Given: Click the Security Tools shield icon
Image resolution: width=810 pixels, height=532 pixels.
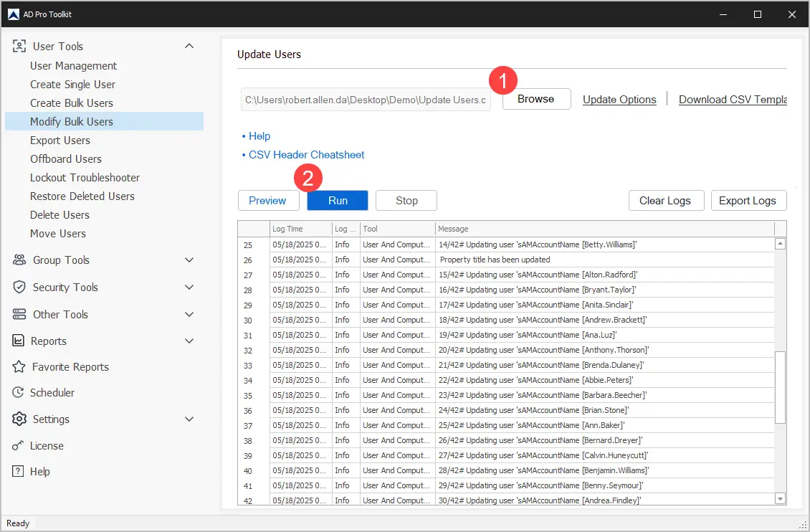Looking at the screenshot, I should tap(19, 288).
